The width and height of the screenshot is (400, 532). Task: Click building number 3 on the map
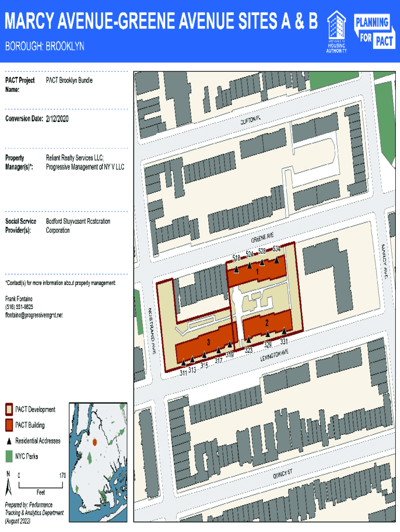point(208,342)
